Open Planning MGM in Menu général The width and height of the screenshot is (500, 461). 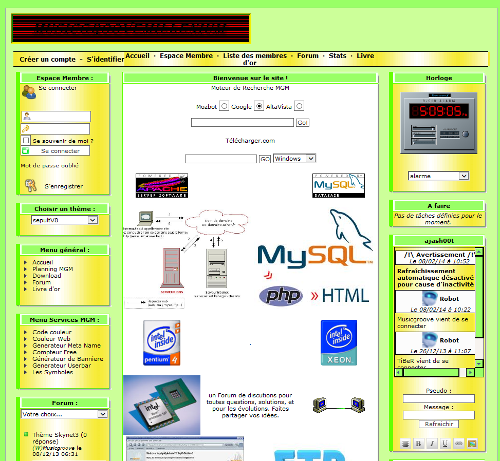pos(53,269)
